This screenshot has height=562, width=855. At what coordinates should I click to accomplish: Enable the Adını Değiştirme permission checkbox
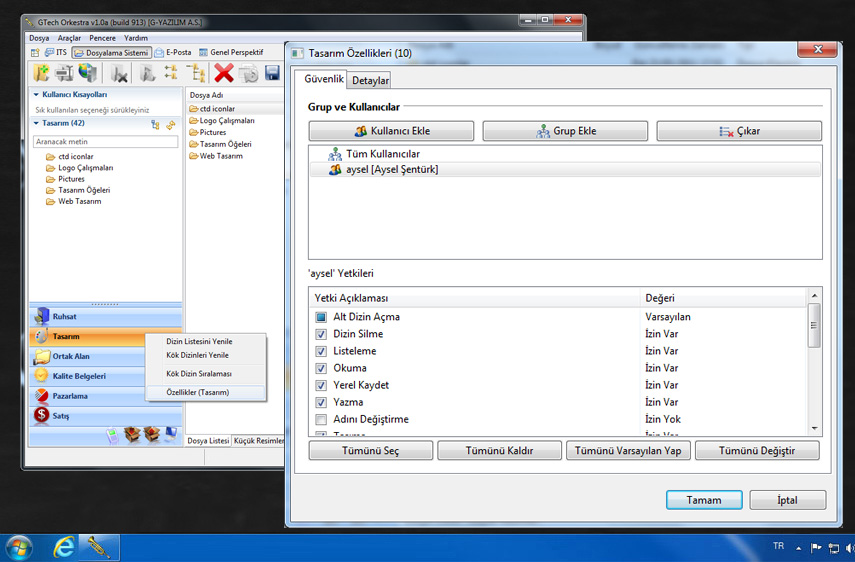point(321,419)
